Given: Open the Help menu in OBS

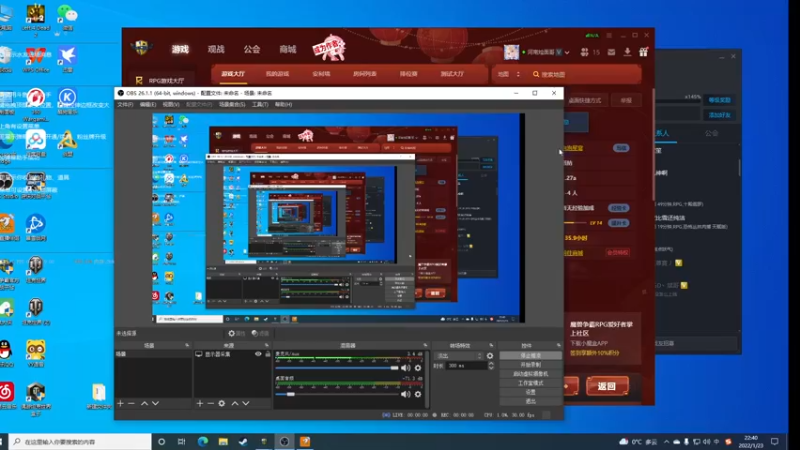Looking at the screenshot, I should [283, 104].
